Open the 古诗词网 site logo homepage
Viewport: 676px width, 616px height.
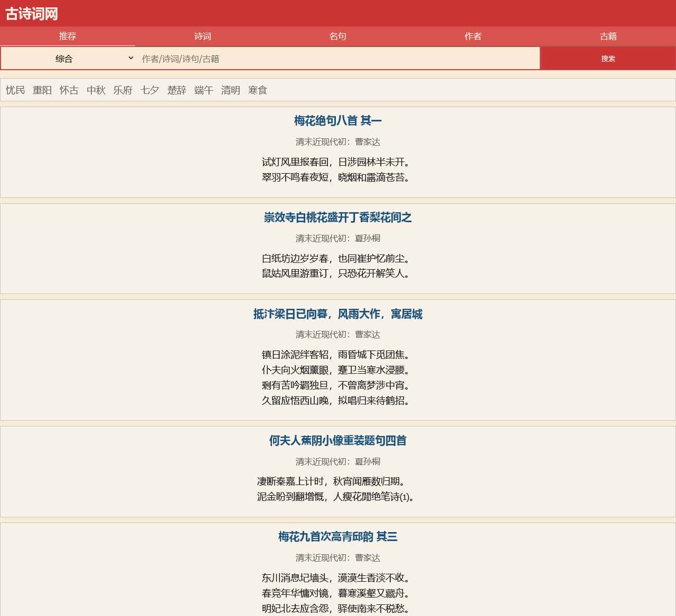[x=31, y=14]
